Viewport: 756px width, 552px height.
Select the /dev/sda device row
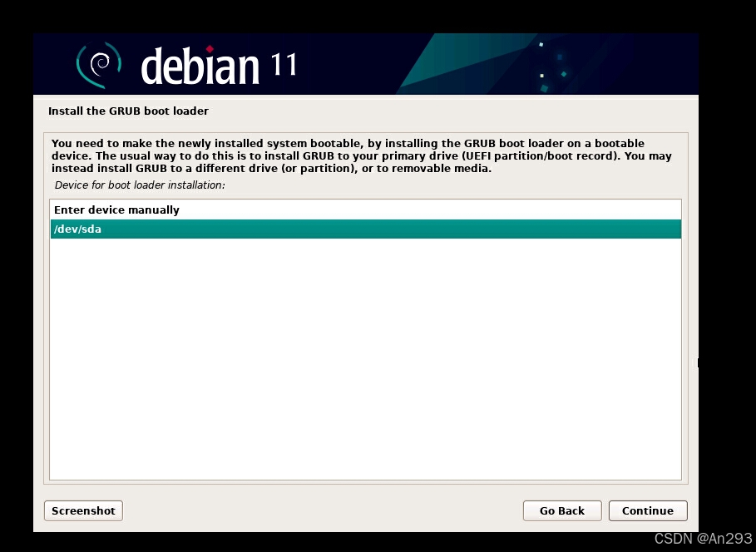pyautogui.click(x=365, y=229)
